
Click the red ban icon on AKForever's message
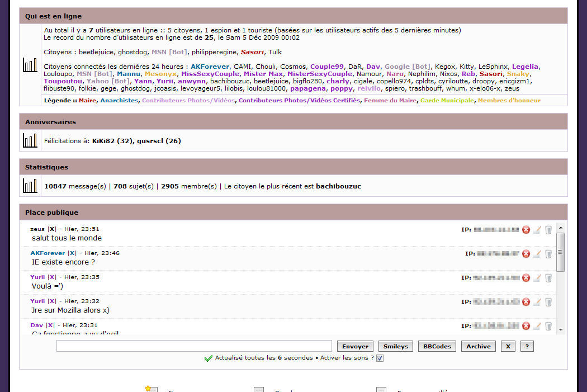click(x=526, y=254)
